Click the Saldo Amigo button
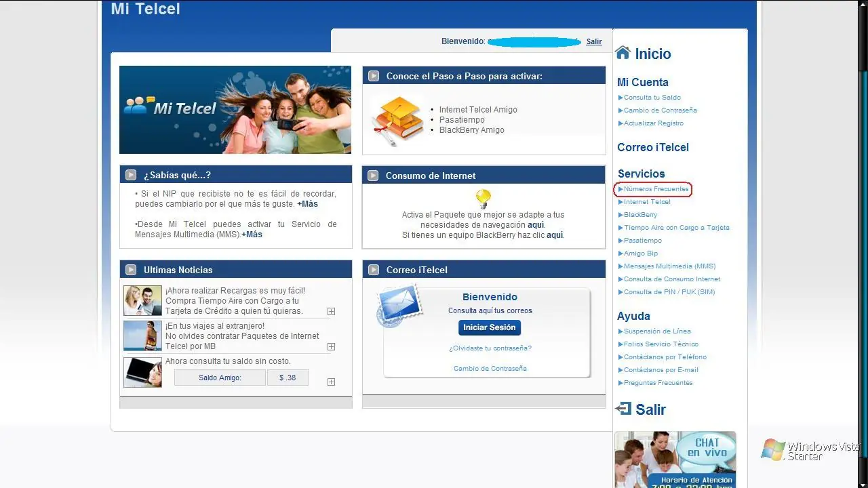 220,378
